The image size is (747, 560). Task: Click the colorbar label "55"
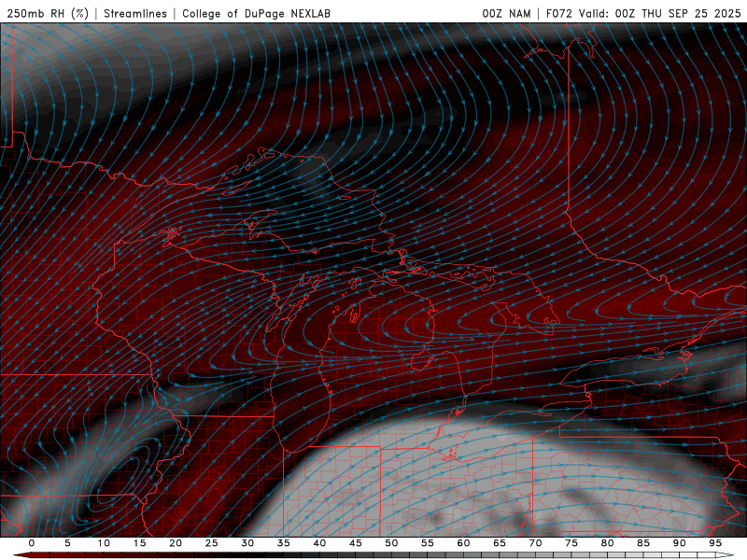point(427,543)
